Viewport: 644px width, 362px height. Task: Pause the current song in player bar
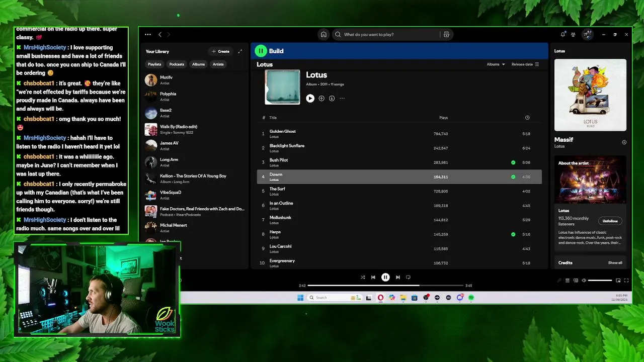coord(385,277)
